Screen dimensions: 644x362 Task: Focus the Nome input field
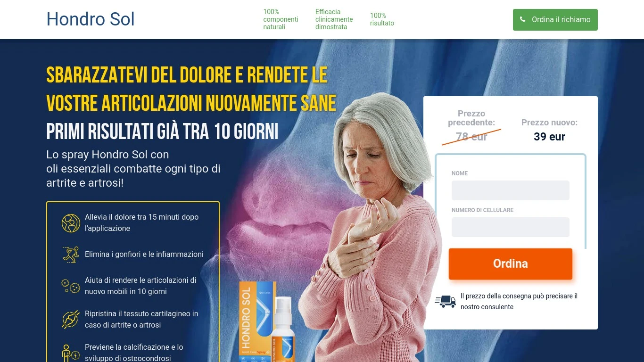[511, 190]
